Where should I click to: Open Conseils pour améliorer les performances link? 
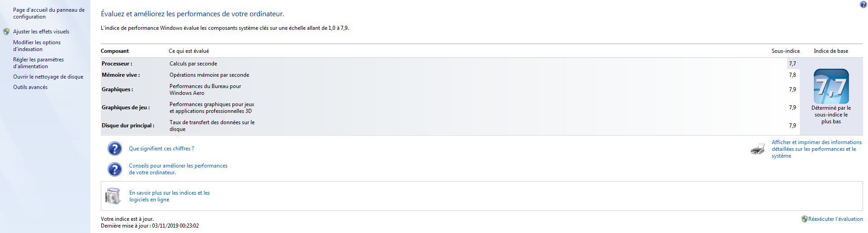point(178,169)
